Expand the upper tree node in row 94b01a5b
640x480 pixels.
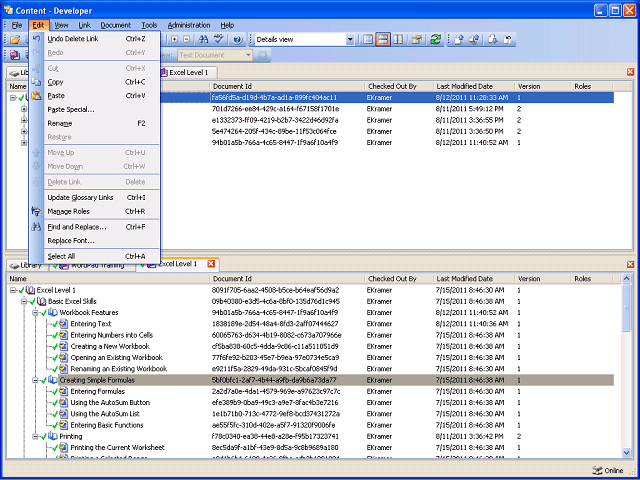coord(24,143)
